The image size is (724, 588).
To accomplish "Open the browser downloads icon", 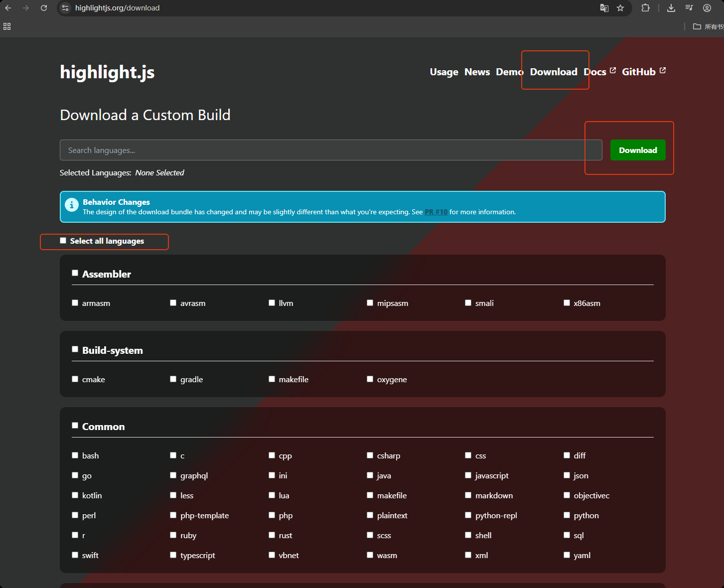I will 671,8.
